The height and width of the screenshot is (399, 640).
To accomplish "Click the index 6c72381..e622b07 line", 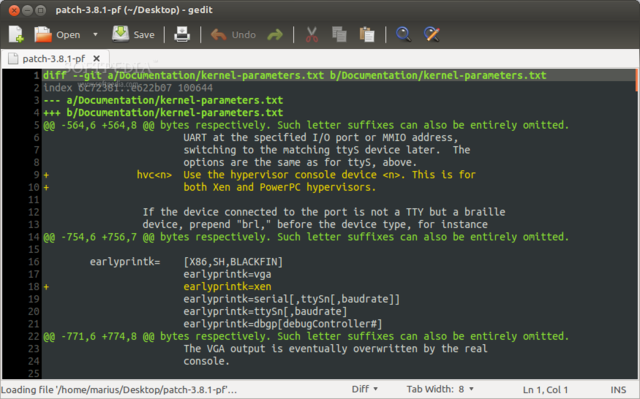I will point(128,88).
